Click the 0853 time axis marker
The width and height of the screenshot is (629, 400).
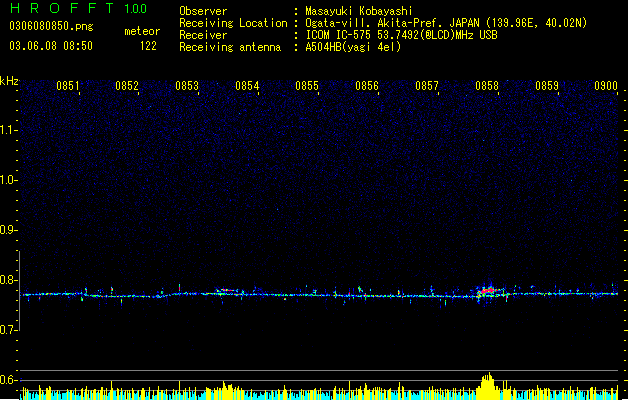coord(187,86)
